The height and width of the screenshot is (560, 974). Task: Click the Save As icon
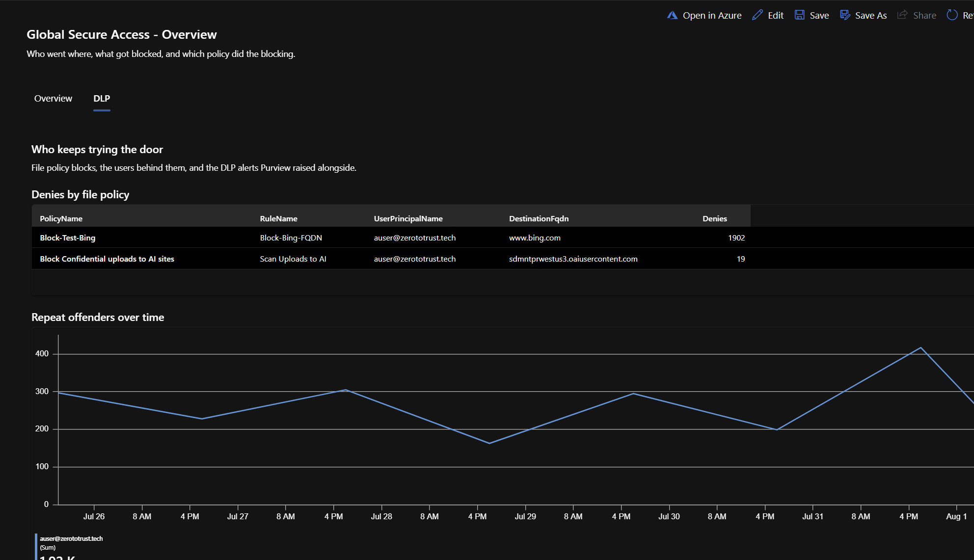pyautogui.click(x=845, y=15)
